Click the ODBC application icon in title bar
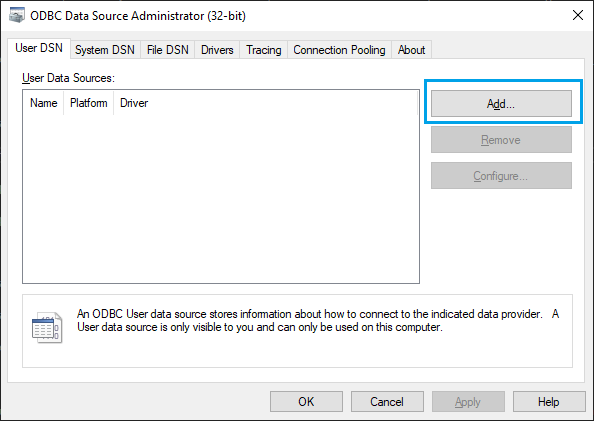 click(17, 16)
